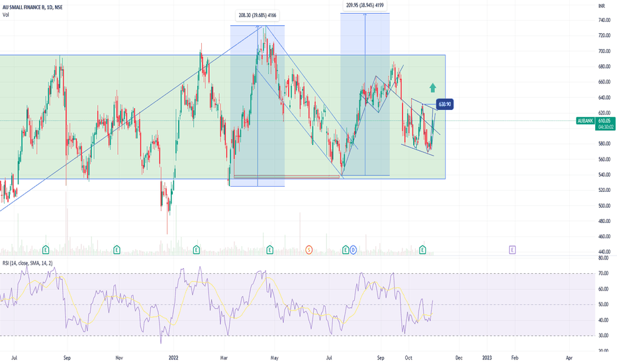Click 50.00 on the RSI axis
The image size is (617, 364).
pyautogui.click(x=603, y=304)
